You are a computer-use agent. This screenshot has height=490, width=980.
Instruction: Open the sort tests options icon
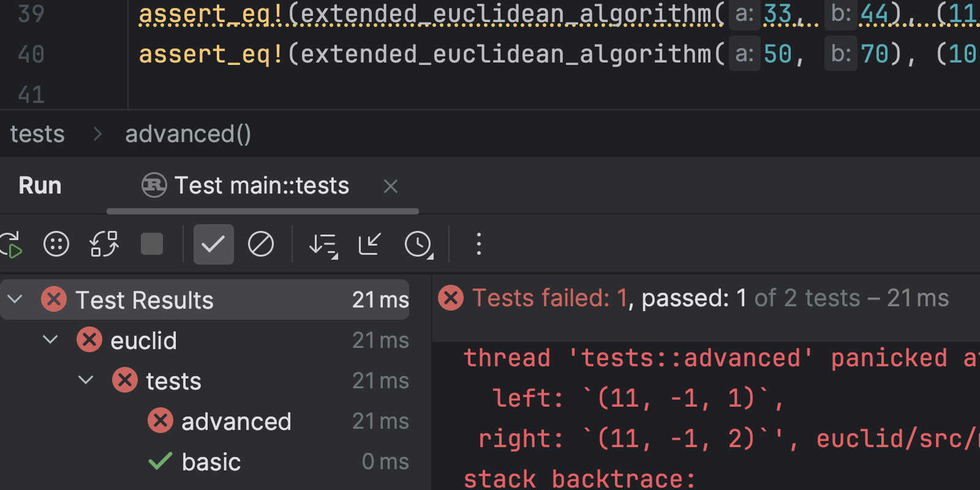(323, 244)
